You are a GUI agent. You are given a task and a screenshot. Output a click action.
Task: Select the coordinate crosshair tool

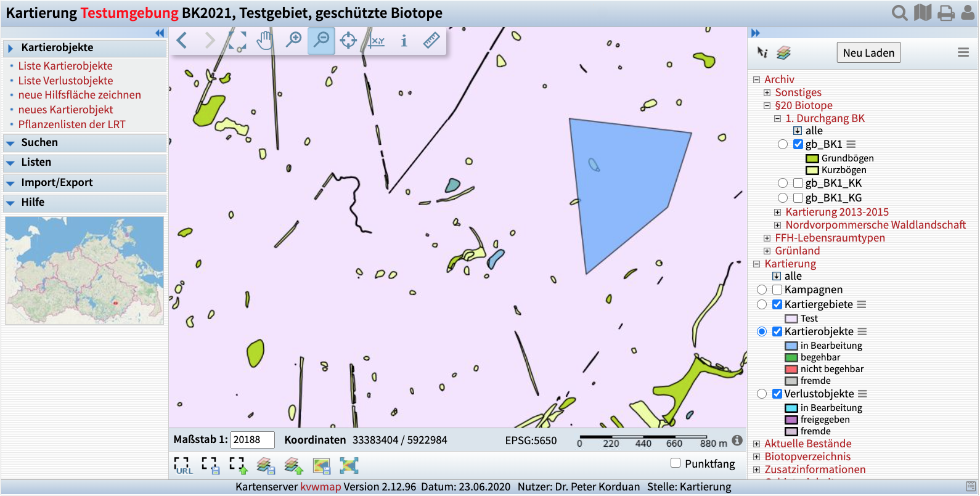click(x=348, y=41)
